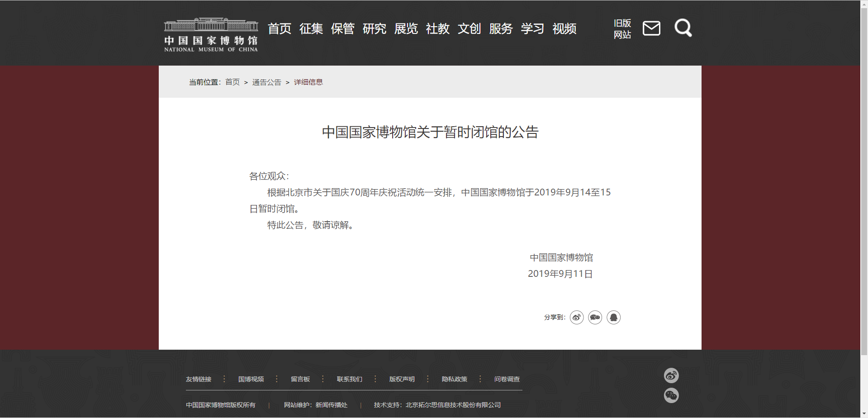Screen dimensions: 868x418
Task: View the 隐私政策 footer link
Action: point(455,379)
